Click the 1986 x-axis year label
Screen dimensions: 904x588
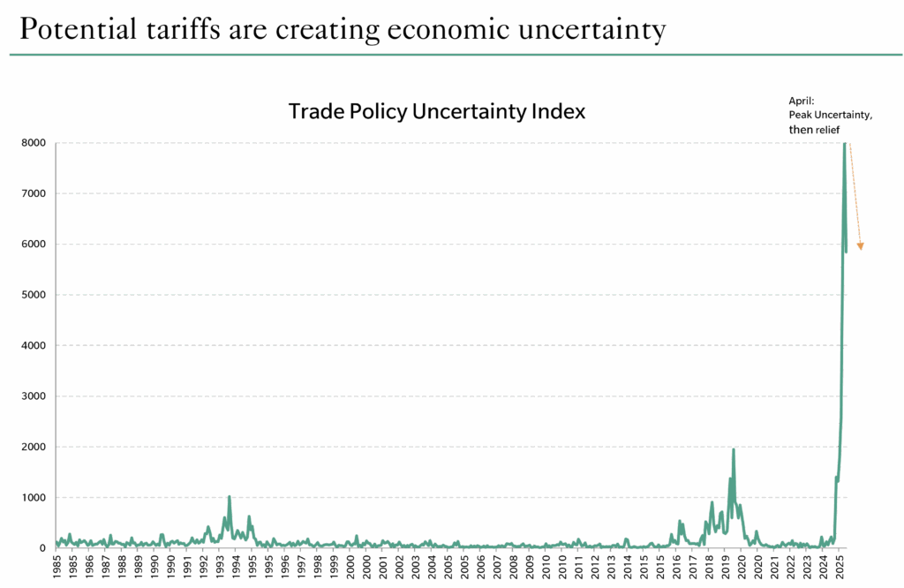[x=89, y=567]
